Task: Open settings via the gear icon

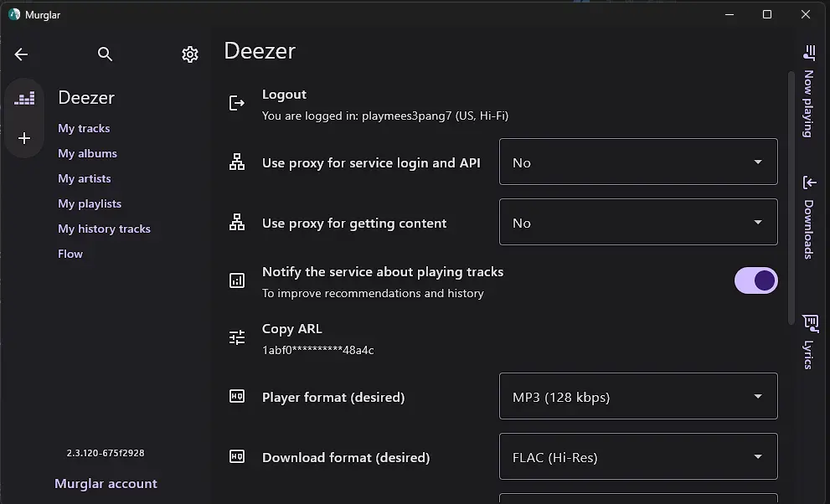Action: [x=190, y=54]
